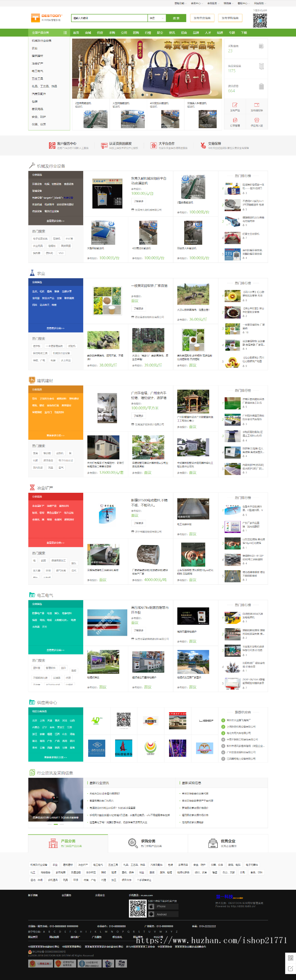
Task: Open the handbag banner image
Action: click(147, 69)
